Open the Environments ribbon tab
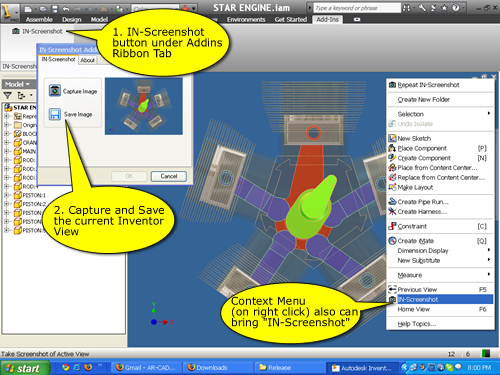 [x=246, y=20]
